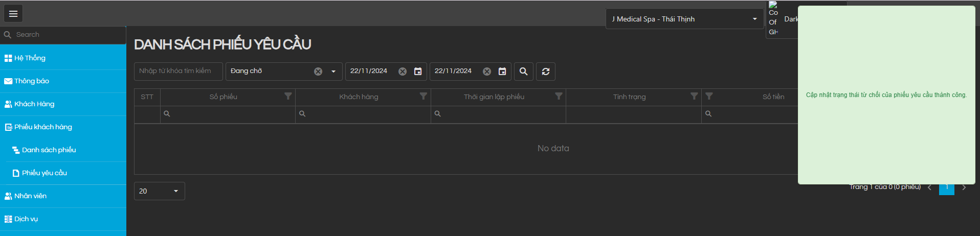The height and width of the screenshot is (236, 980).
Task: Click the refresh button
Action: (546, 72)
